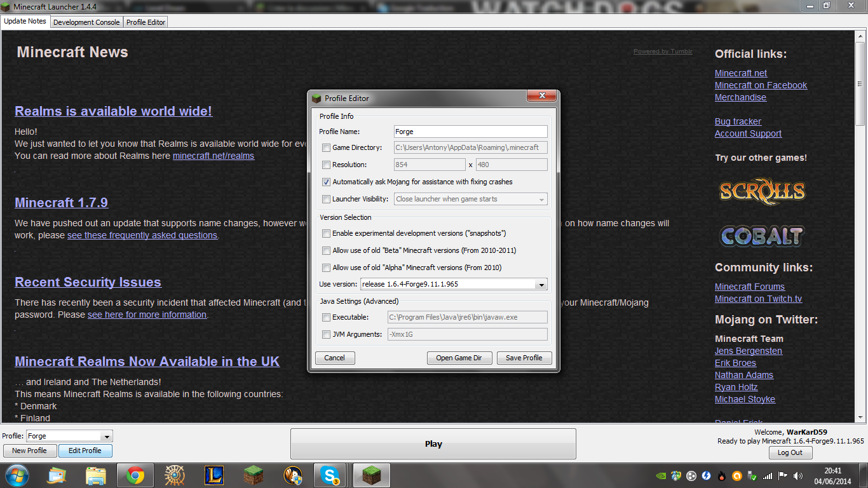Click the pinned Minecraft grass block icon
This screenshot has height=488, width=868.
click(253, 475)
